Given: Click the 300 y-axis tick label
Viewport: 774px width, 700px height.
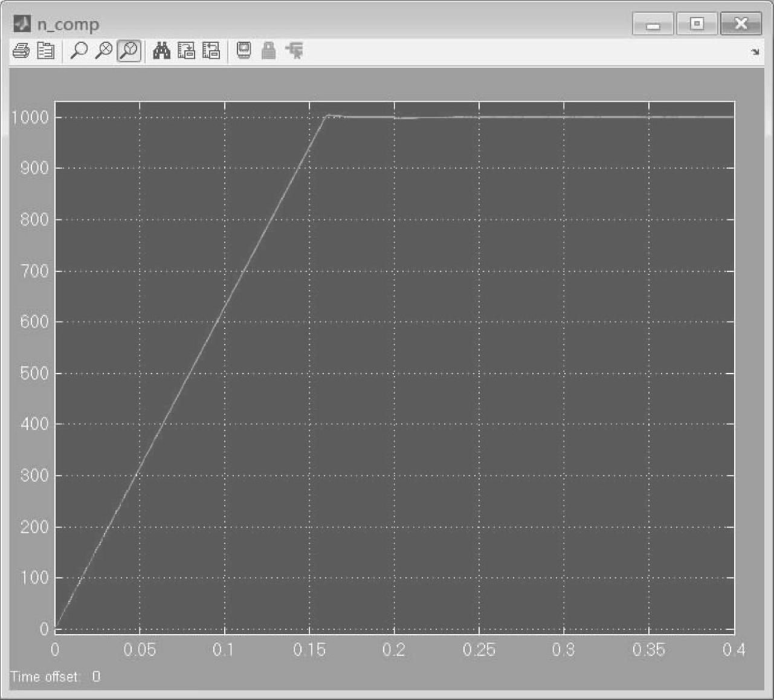Looking at the screenshot, I should tap(34, 476).
